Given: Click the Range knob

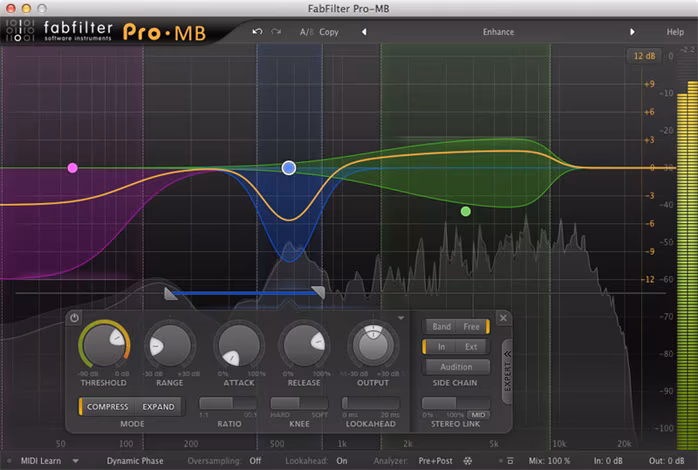Looking at the screenshot, I should (170, 345).
